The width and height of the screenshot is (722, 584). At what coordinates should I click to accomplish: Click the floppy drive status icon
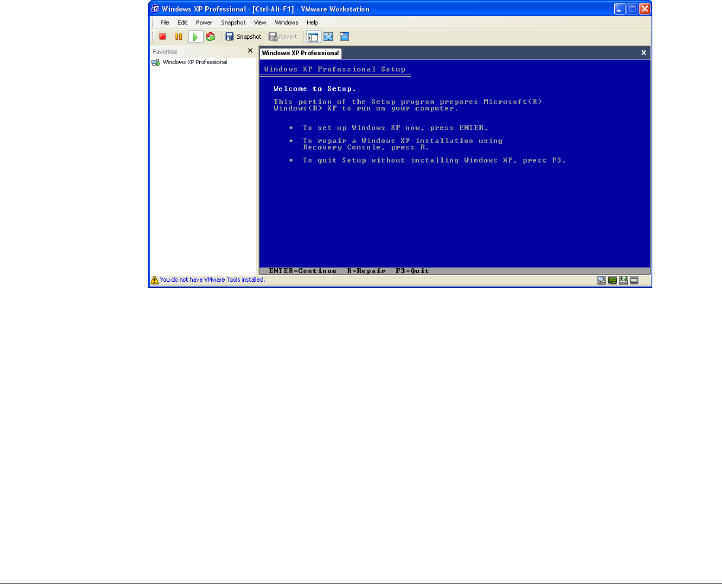pos(623,280)
